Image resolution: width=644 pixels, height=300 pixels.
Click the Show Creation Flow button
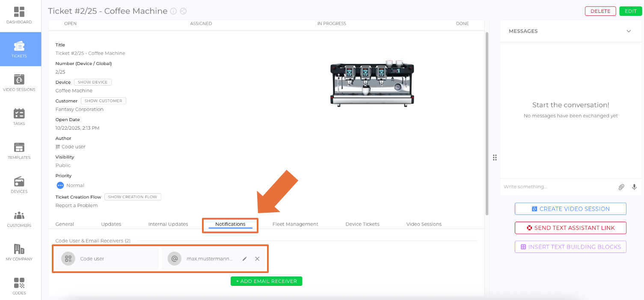tap(133, 197)
